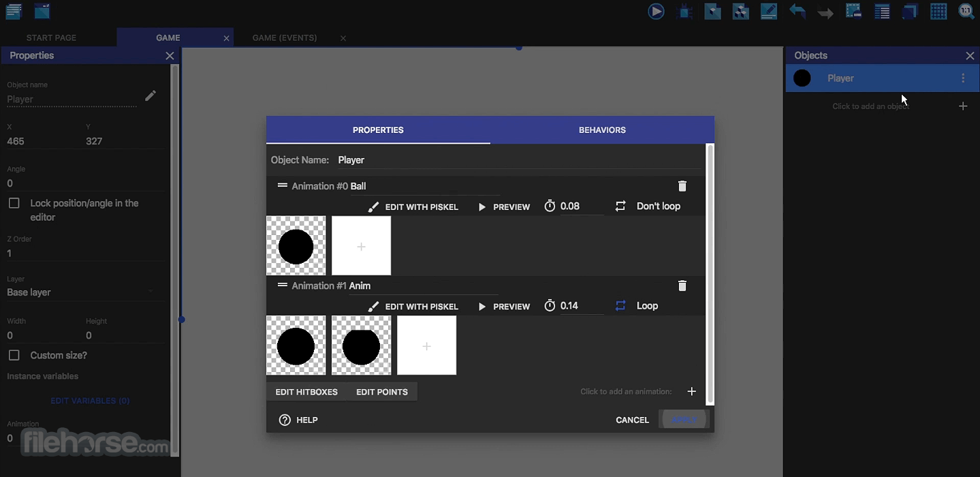Open the project manager icon
Image resolution: width=980 pixels, height=477 pixels.
pyautogui.click(x=14, y=11)
